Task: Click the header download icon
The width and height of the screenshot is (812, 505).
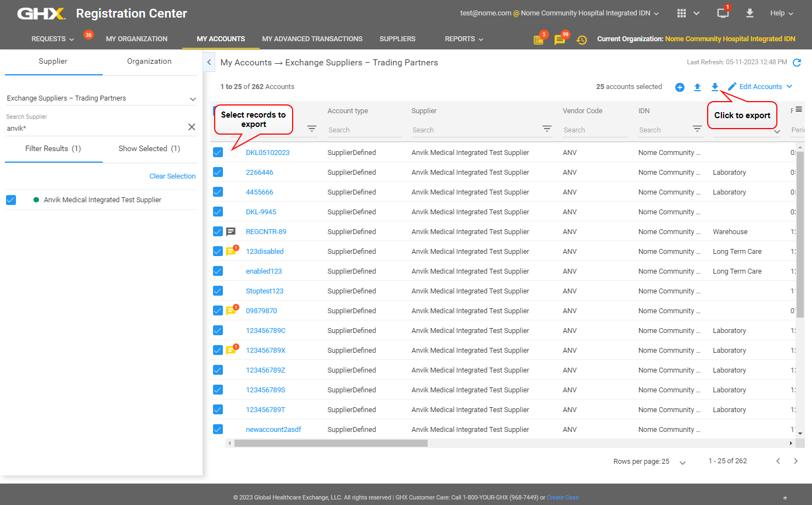Action: (x=749, y=13)
